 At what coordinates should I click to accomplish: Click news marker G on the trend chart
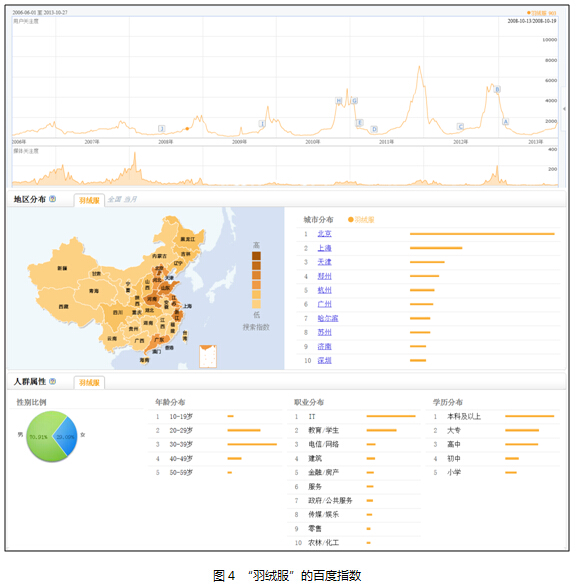(354, 100)
